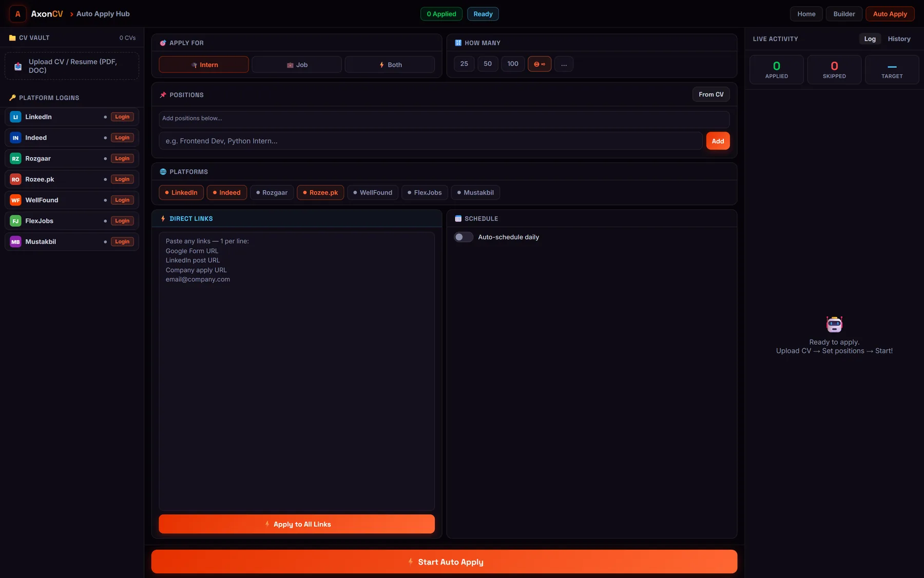Toggle the Indeed platform chip
The width and height of the screenshot is (924, 578).
point(227,193)
